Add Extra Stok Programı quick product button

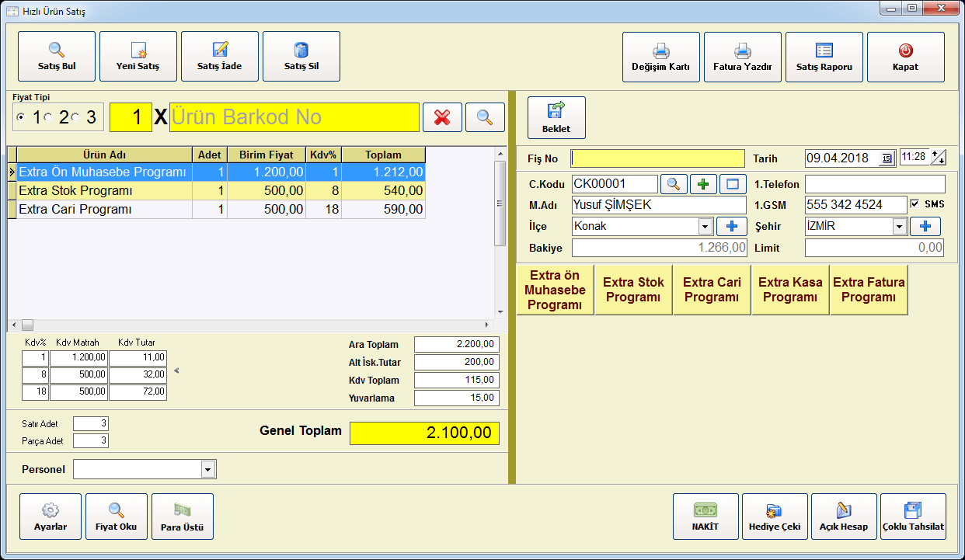633,290
